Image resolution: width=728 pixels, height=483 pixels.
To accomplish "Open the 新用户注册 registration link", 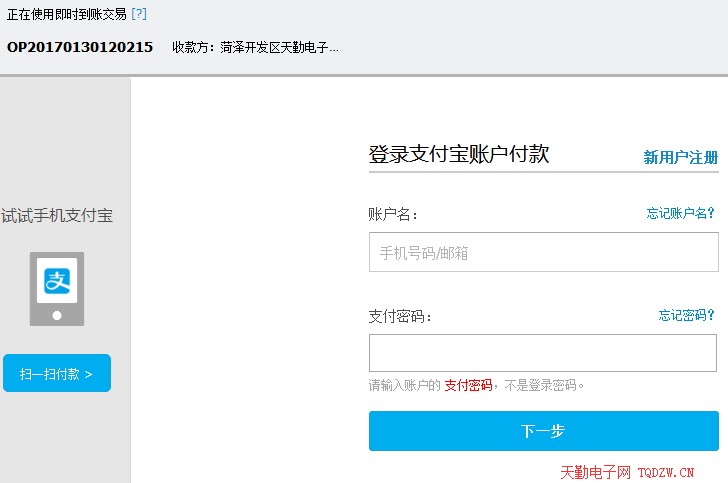I will click(680, 157).
